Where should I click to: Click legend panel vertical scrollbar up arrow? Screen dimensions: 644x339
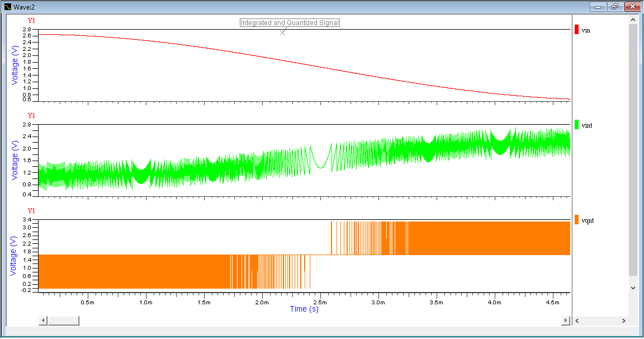pos(633,20)
